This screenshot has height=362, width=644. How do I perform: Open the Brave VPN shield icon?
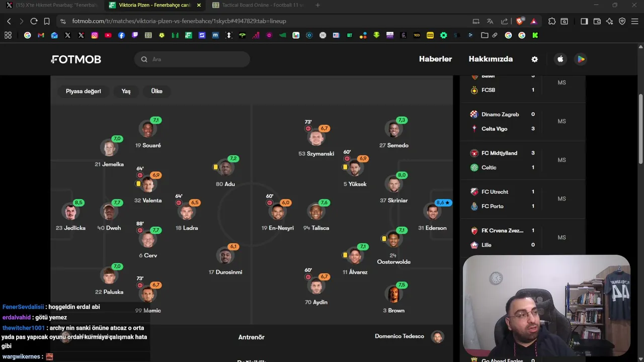pyautogui.click(x=622, y=21)
